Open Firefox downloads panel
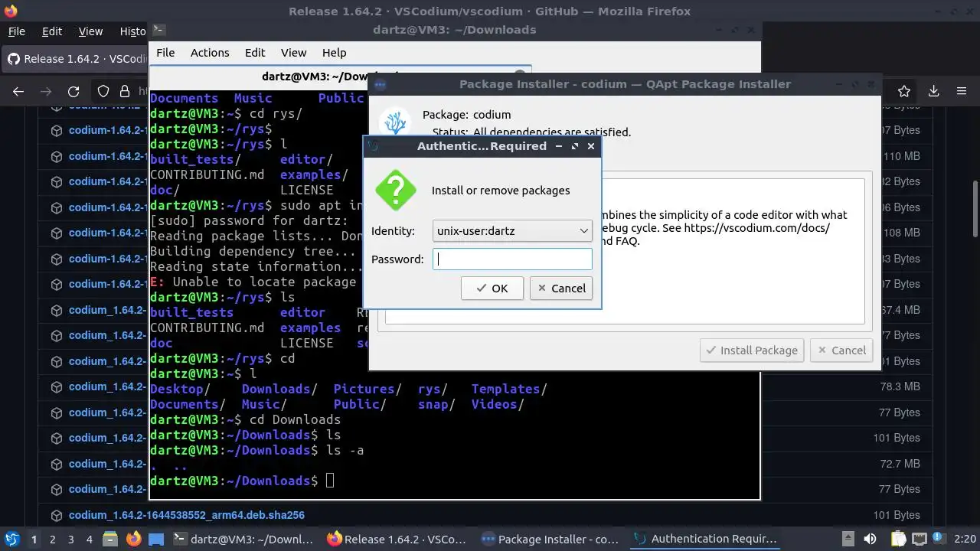 click(933, 91)
